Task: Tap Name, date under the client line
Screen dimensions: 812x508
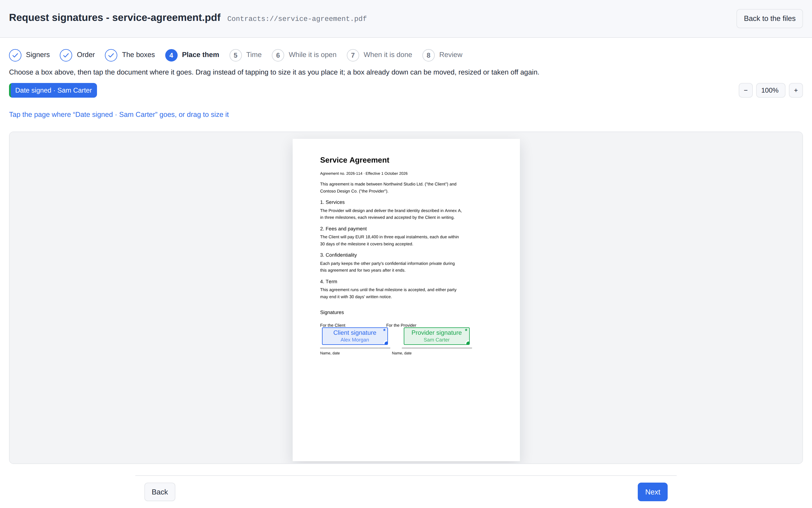Action: tap(330, 353)
